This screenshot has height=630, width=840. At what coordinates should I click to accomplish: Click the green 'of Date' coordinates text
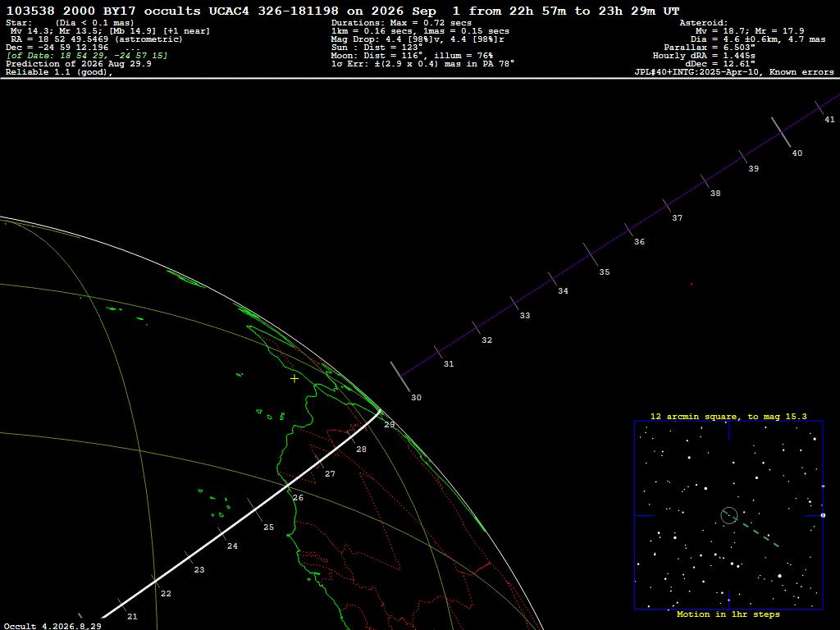pyautogui.click(x=87, y=56)
